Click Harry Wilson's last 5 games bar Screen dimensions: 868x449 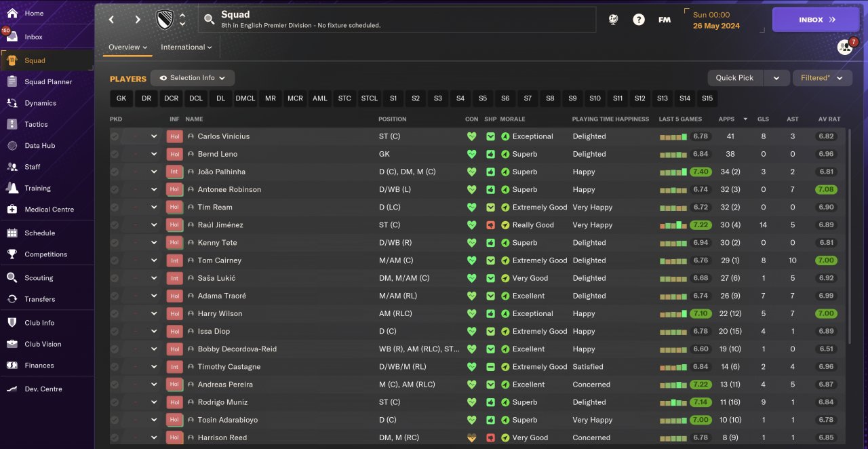coord(673,314)
